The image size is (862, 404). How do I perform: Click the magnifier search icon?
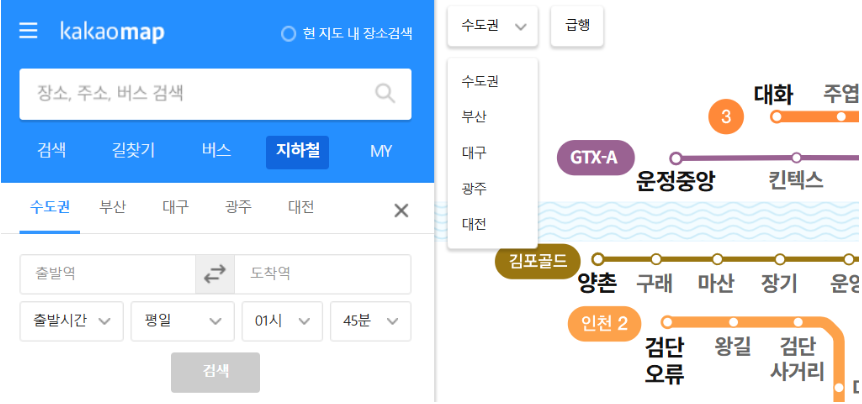point(385,93)
